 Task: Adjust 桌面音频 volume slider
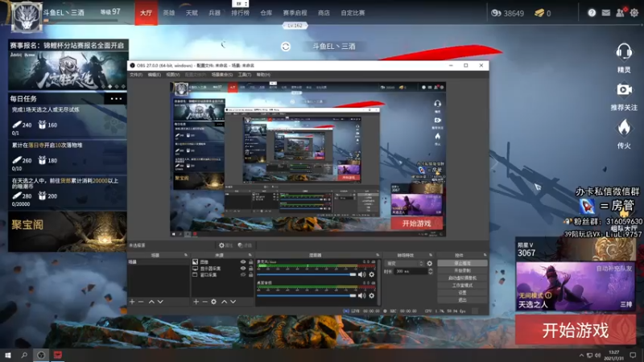point(307,295)
